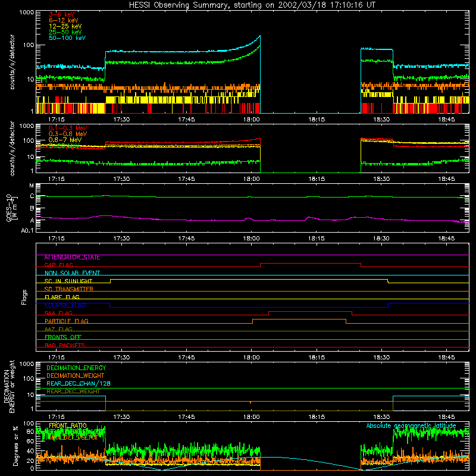Select the NON_SOLAR_EVENT flag label
Screen dimensions: 476x476
(x=72, y=273)
